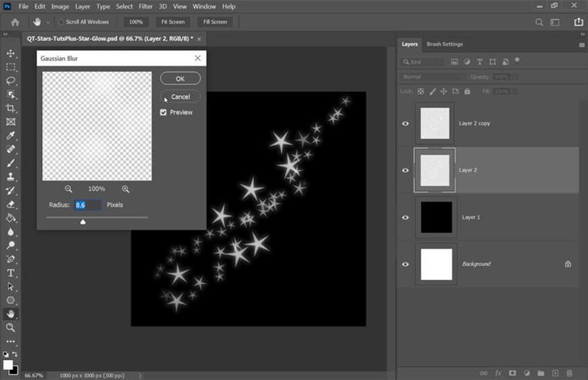This screenshot has height=380, width=588.
Task: Toggle the type layer filter icon
Action: pos(480,62)
